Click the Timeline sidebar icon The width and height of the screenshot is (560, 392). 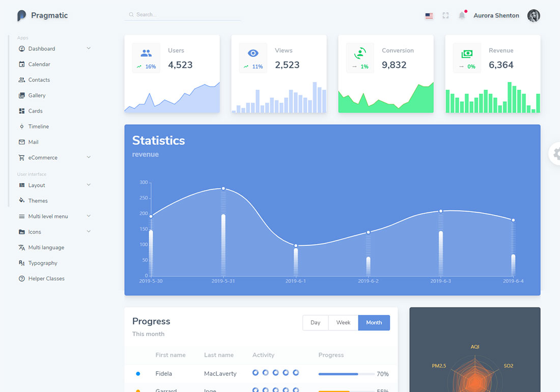point(22,126)
